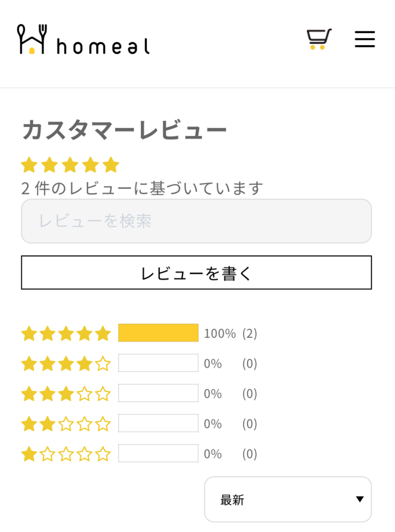Click the レビューを検索 search field
Image resolution: width=395 pixels, height=532 pixels.
tap(196, 221)
